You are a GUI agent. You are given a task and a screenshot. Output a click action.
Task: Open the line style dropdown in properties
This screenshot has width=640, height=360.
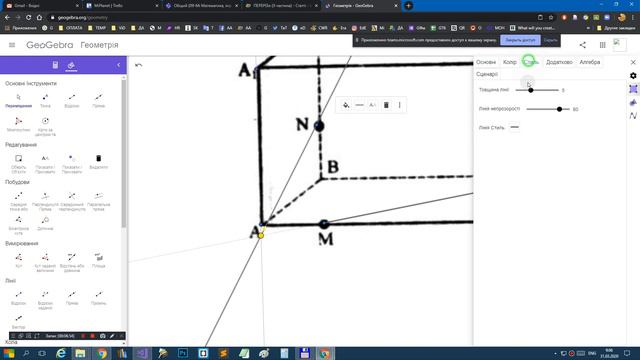point(514,127)
